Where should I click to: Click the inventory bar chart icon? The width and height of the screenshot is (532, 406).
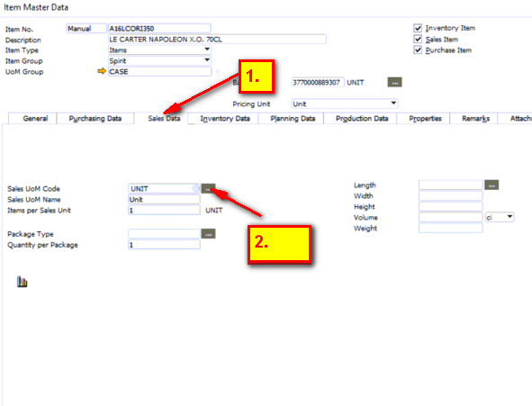point(22,282)
